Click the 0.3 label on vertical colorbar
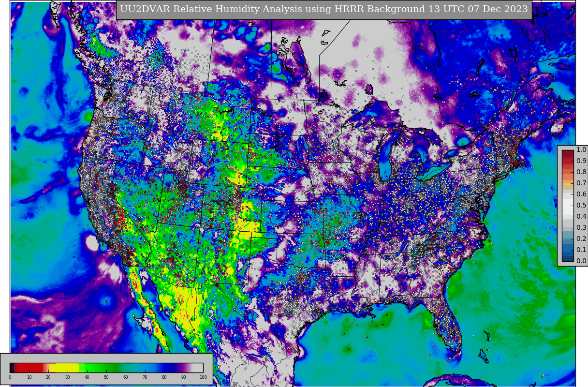588x387 pixels. coord(581,228)
